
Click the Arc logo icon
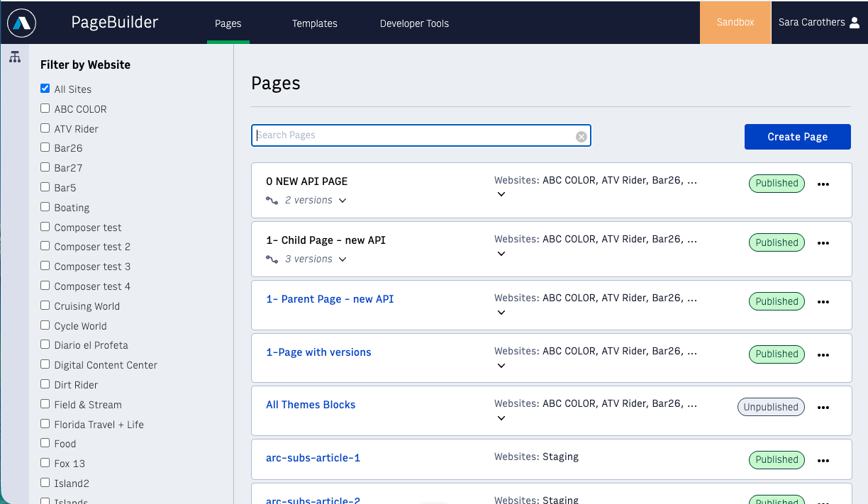pos(21,23)
